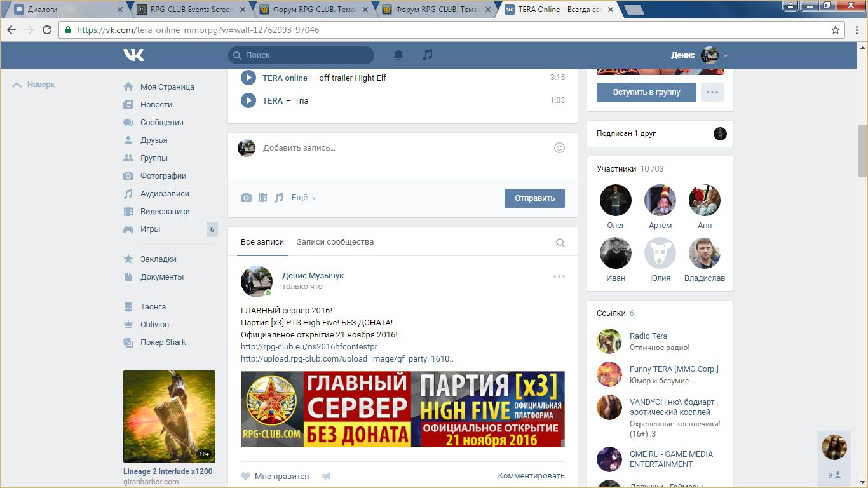Play the track TERA – Tria

point(248,100)
